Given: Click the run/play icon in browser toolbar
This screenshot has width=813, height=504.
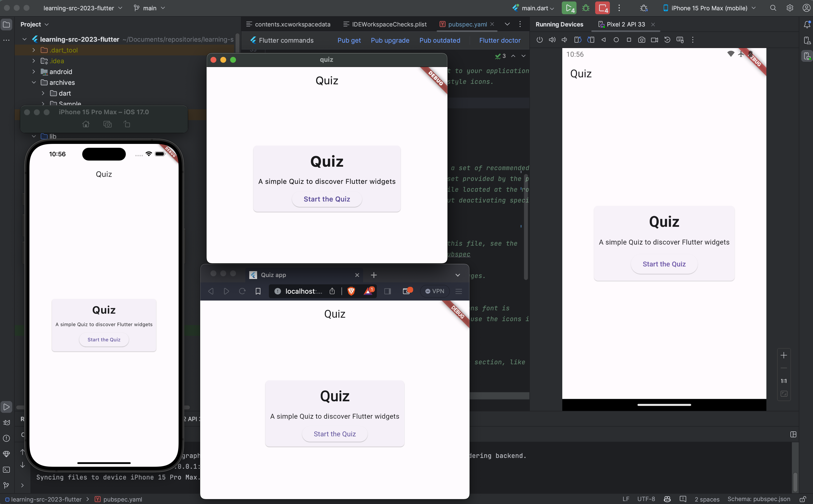Looking at the screenshot, I should click(227, 291).
